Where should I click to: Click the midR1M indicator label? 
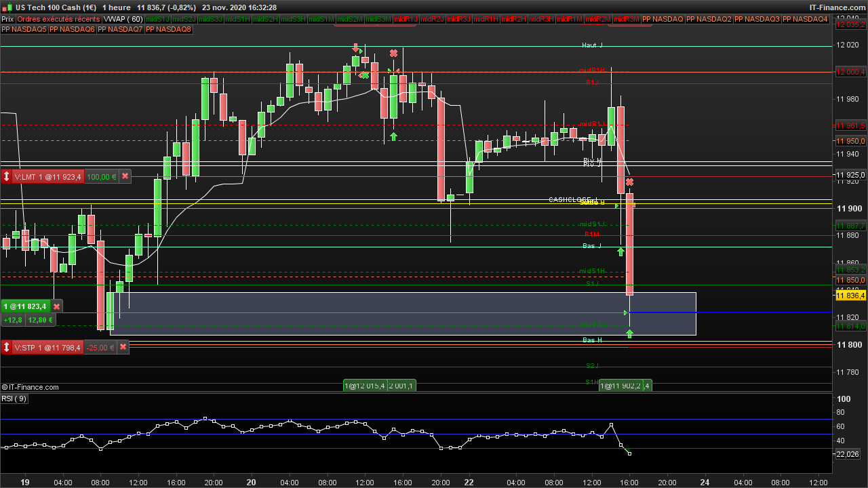(570, 19)
